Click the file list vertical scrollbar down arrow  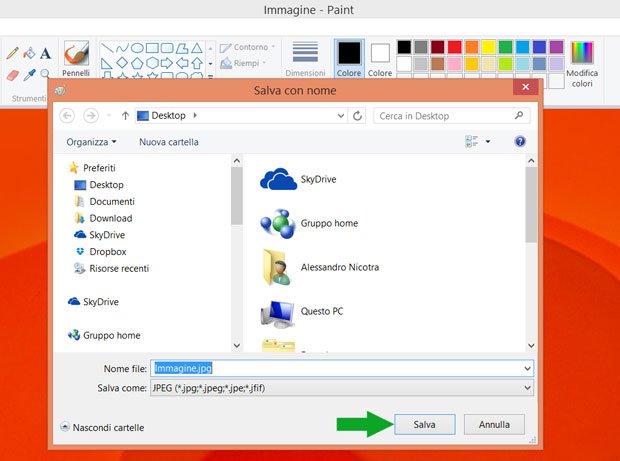(531, 346)
